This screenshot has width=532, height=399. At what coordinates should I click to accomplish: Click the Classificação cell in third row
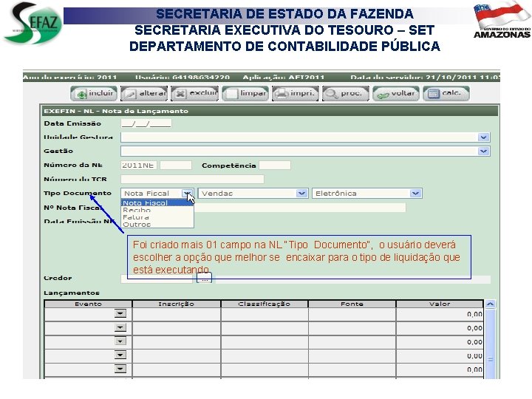(x=265, y=342)
